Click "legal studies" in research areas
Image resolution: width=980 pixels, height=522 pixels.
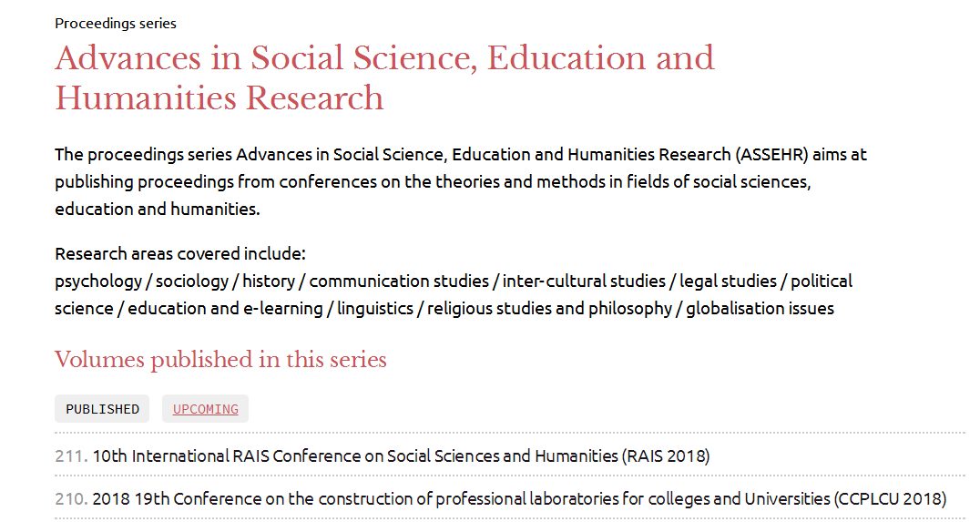pyautogui.click(x=728, y=281)
